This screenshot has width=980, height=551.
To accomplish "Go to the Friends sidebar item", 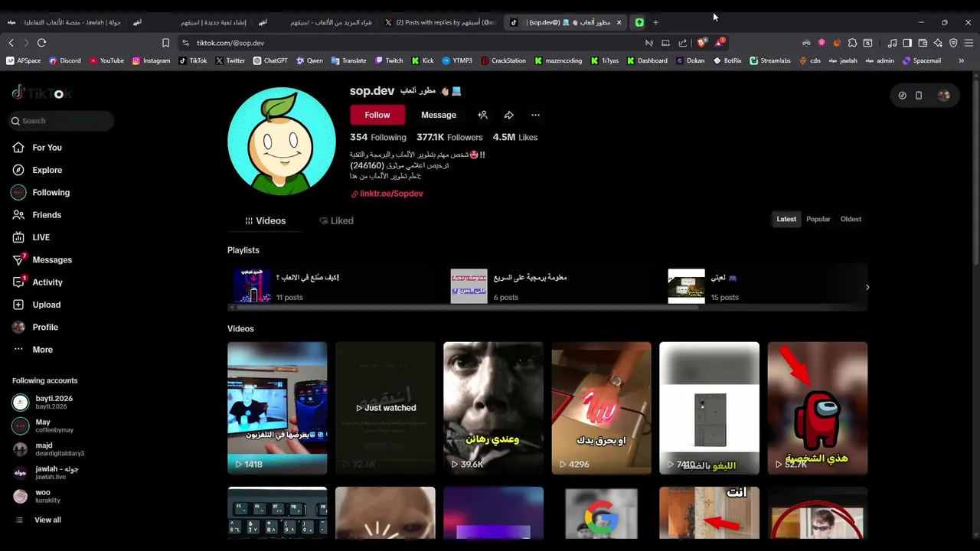I will 37,215.
